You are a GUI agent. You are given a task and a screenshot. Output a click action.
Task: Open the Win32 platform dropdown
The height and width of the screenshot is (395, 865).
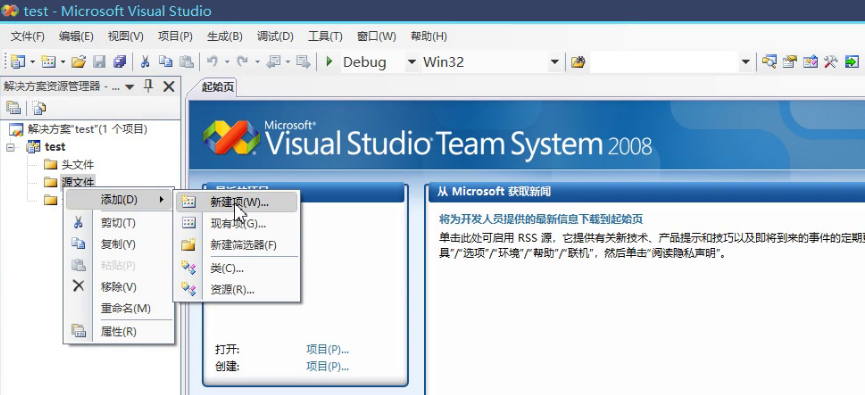click(x=555, y=62)
